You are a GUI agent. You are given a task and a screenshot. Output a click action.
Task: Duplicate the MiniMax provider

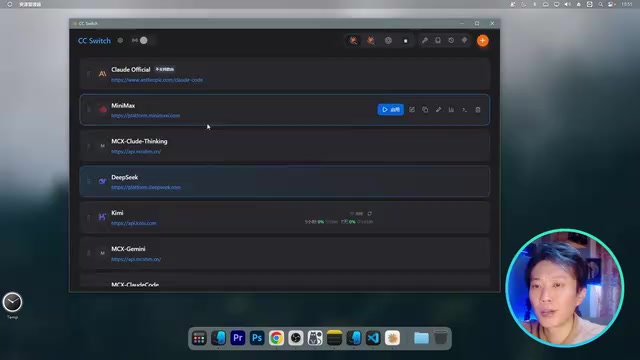[x=425, y=109]
